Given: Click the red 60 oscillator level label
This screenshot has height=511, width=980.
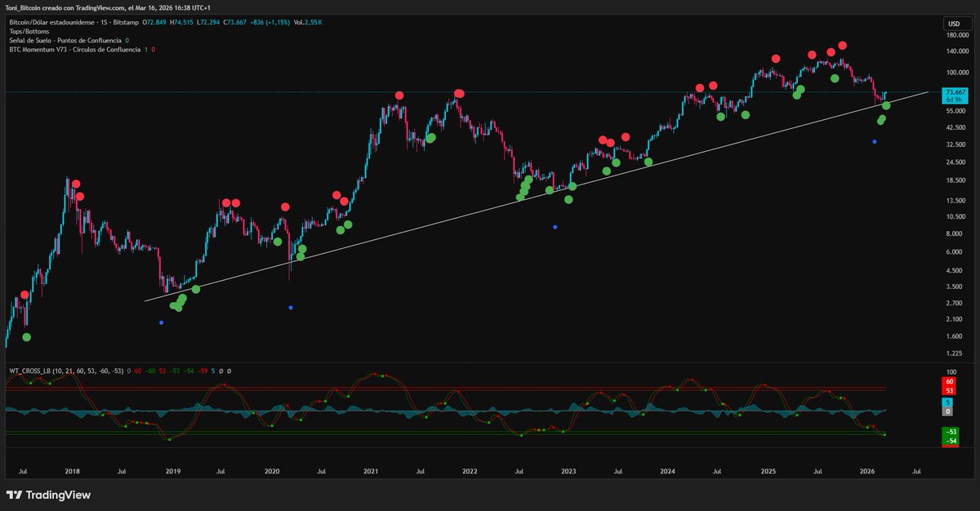Looking at the screenshot, I should pyautogui.click(x=949, y=381).
